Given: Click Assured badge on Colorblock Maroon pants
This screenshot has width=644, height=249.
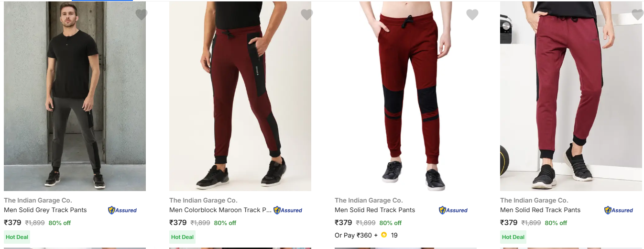Looking at the screenshot, I should tap(288, 210).
